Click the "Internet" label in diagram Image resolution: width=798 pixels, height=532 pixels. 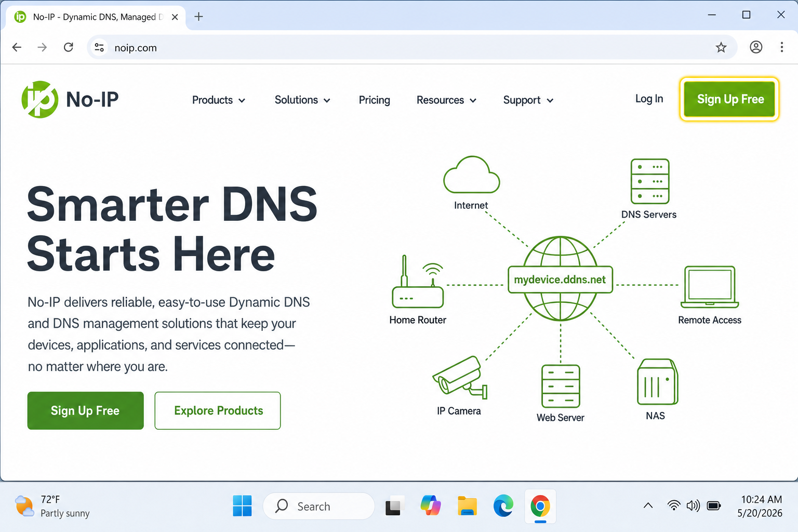(x=471, y=205)
